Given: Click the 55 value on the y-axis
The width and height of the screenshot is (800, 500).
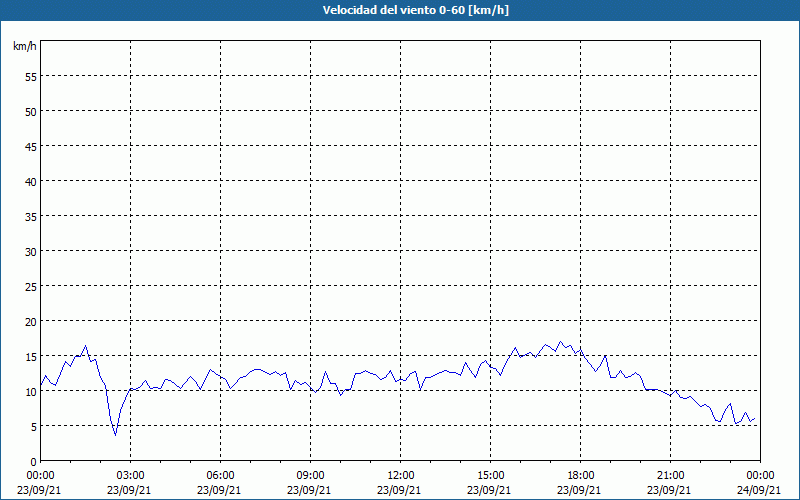Looking at the screenshot, I should [31, 77].
